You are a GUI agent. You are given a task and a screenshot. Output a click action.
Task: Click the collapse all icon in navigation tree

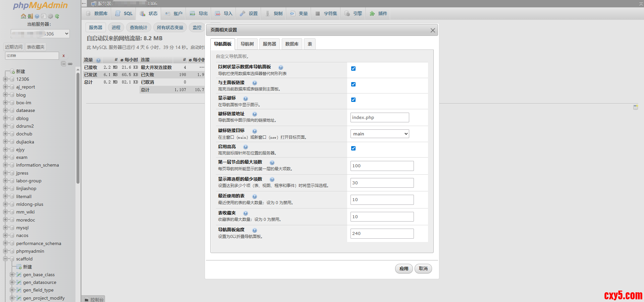[x=63, y=64]
